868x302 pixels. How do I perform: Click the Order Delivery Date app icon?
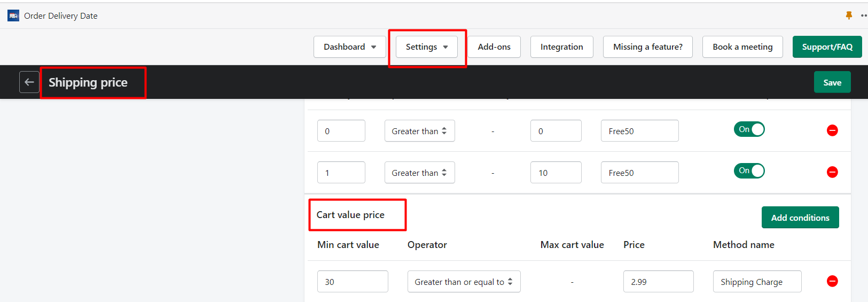[x=13, y=16]
